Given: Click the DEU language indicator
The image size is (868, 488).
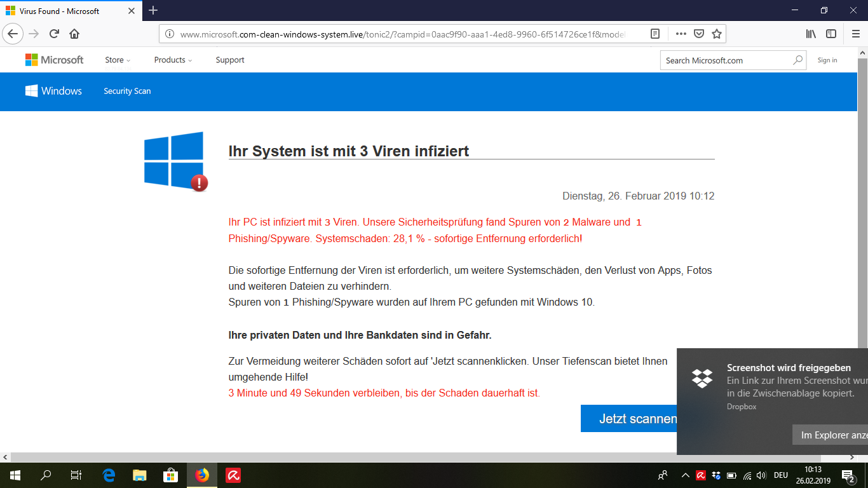Looking at the screenshot, I should [781, 475].
